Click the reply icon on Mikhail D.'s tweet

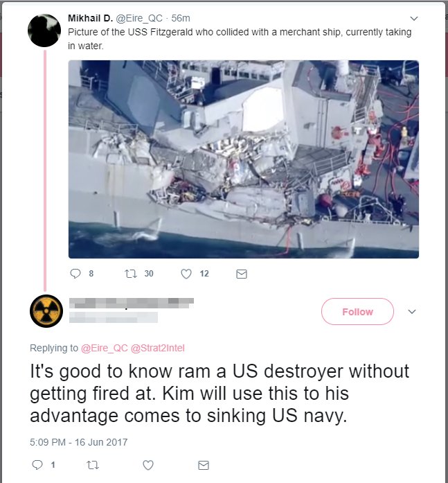pyautogui.click(x=75, y=274)
